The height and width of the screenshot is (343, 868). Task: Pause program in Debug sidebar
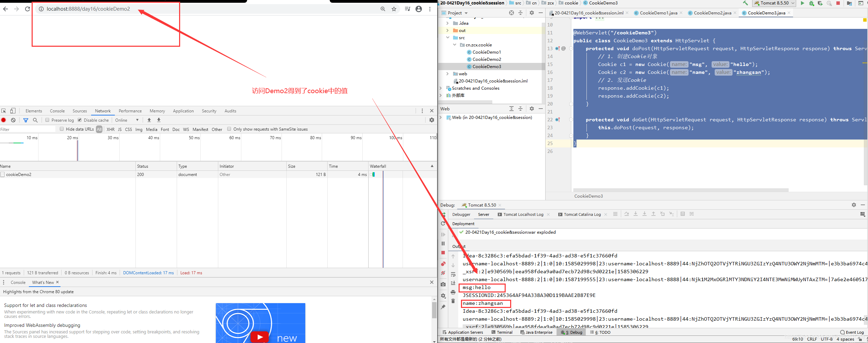point(443,243)
